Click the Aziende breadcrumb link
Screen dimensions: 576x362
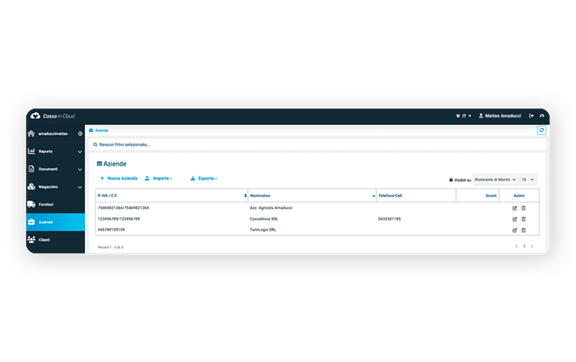101,130
